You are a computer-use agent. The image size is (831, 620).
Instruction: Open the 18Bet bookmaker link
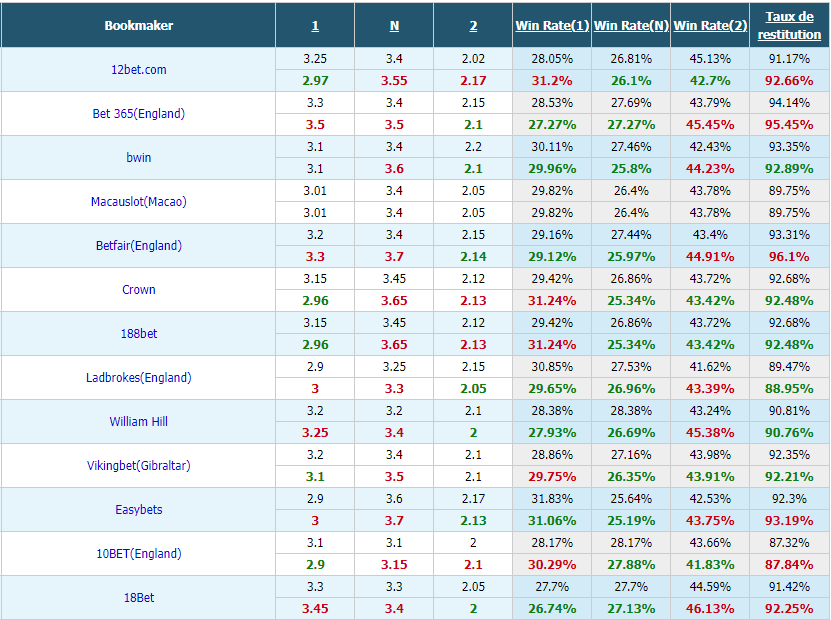(x=138, y=597)
